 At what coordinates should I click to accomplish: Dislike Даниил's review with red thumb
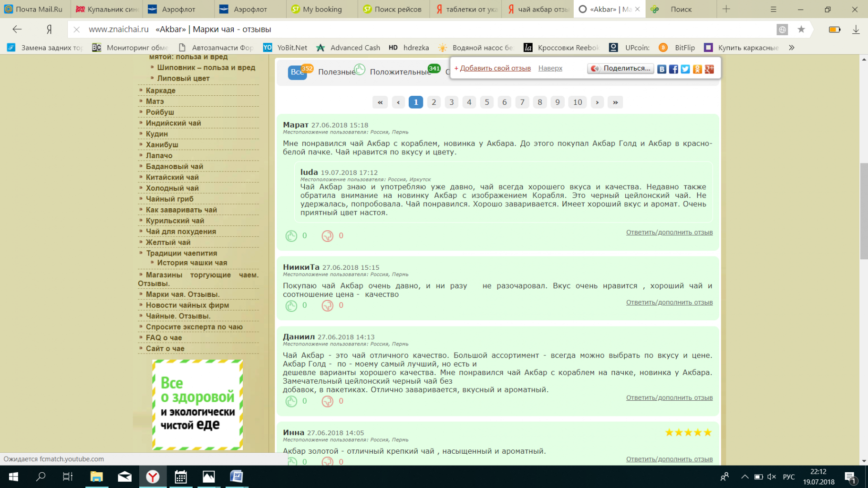click(x=327, y=401)
